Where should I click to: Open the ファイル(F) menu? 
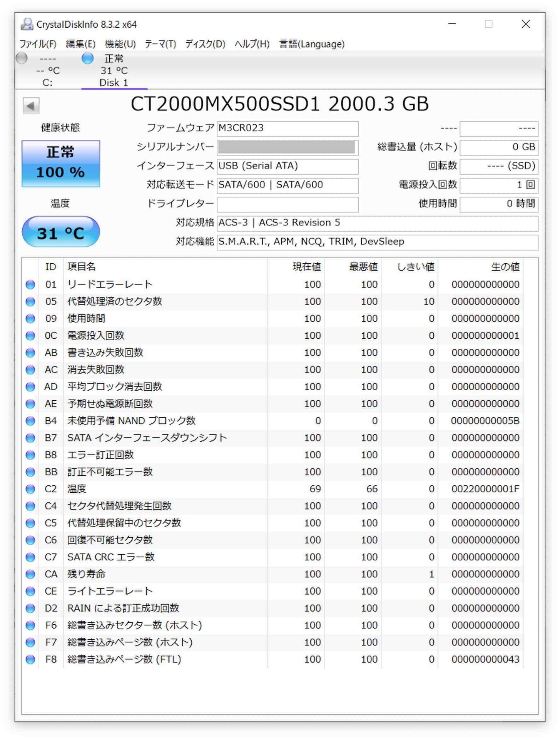[x=38, y=44]
